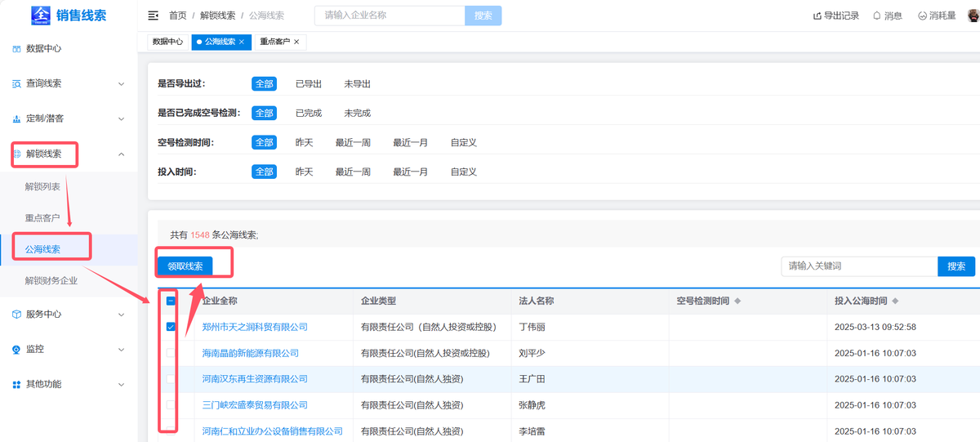Click legal person 丁伟丽 cell
Screen dimensions: 980x442
coord(532,327)
